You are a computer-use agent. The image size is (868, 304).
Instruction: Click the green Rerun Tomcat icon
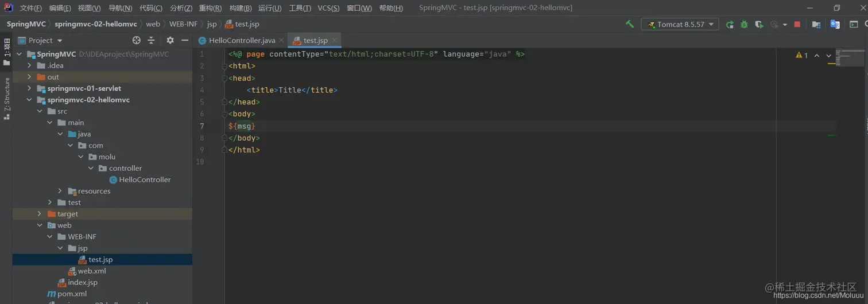(730, 24)
